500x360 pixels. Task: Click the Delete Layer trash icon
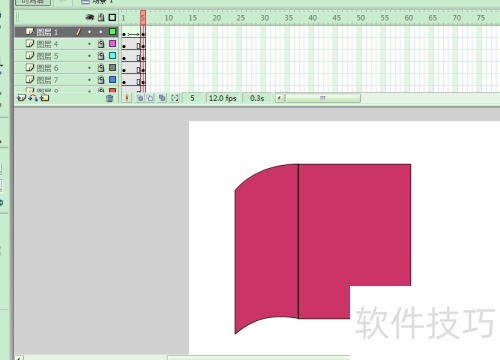tap(109, 98)
